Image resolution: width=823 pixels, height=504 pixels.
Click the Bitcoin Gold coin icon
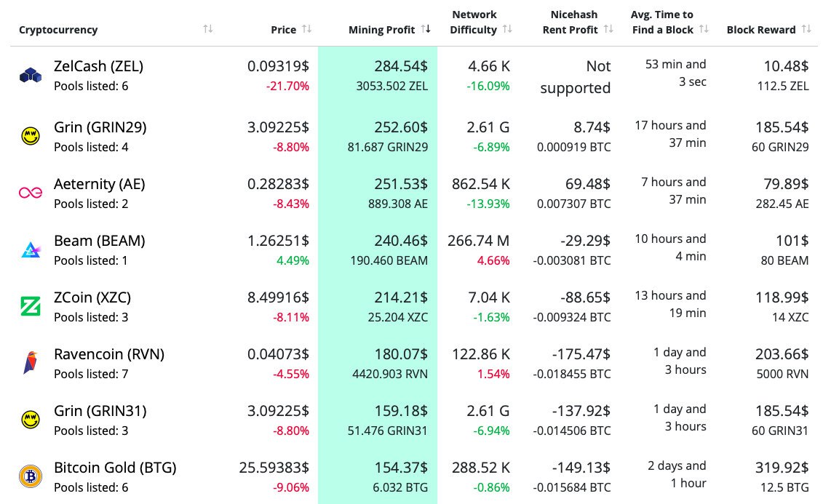[30, 476]
